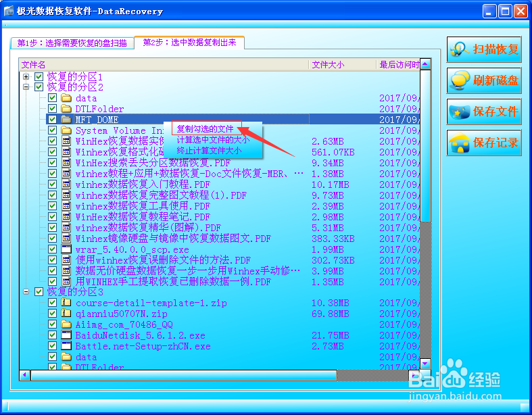Uncheck the 恢复的分区1 checkbox
Viewport: 532px width, 415px height.
tap(39, 76)
